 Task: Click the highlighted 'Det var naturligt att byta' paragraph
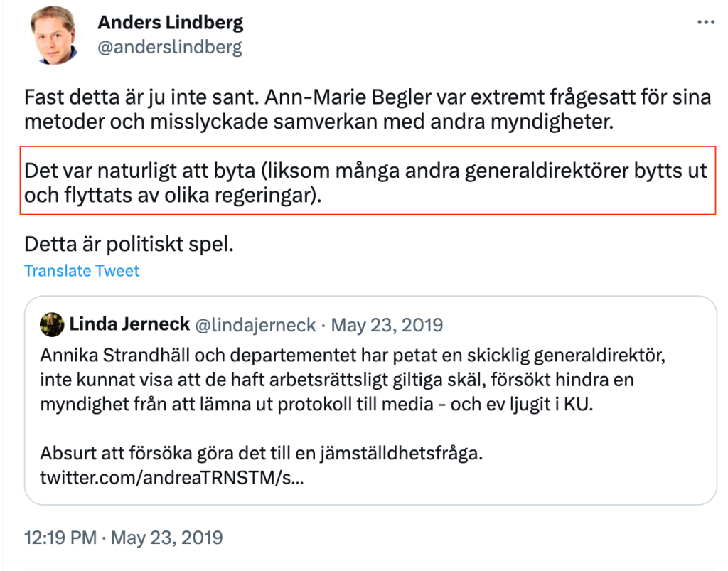(365, 182)
